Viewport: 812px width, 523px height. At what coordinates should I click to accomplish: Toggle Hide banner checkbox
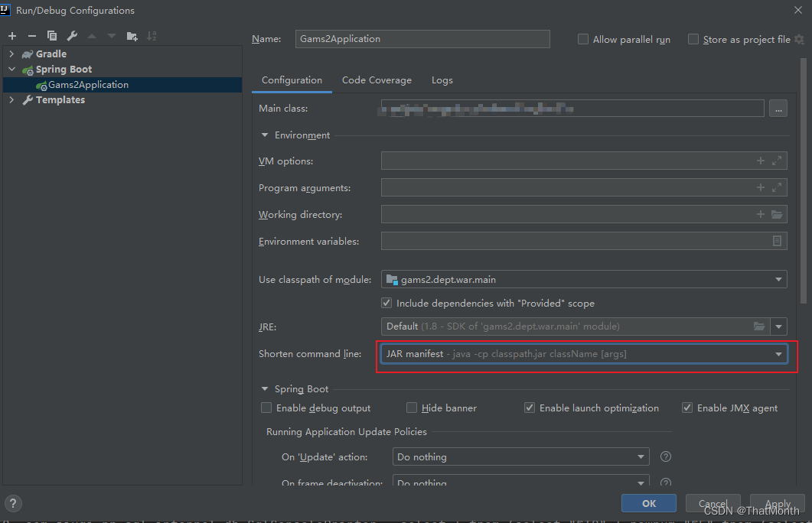pyautogui.click(x=412, y=408)
